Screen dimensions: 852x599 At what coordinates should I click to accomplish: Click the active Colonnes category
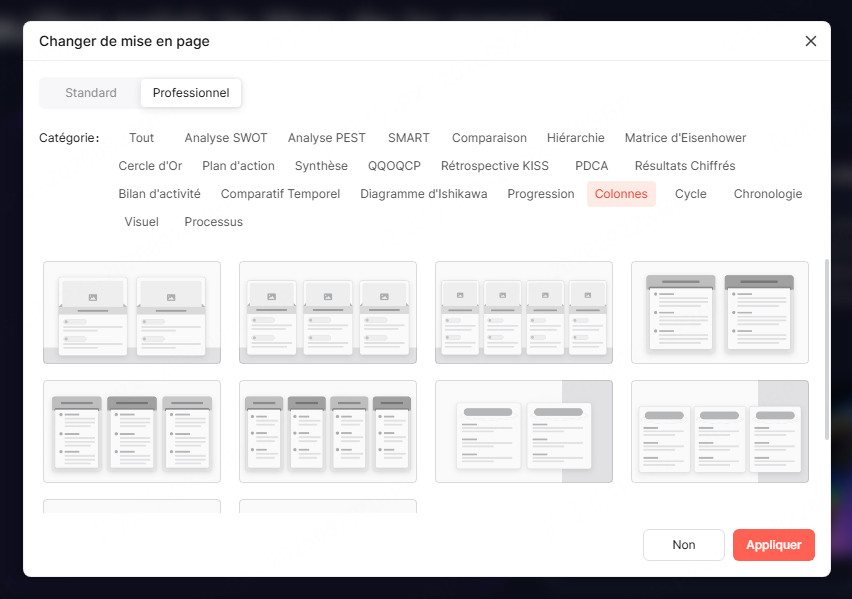621,194
